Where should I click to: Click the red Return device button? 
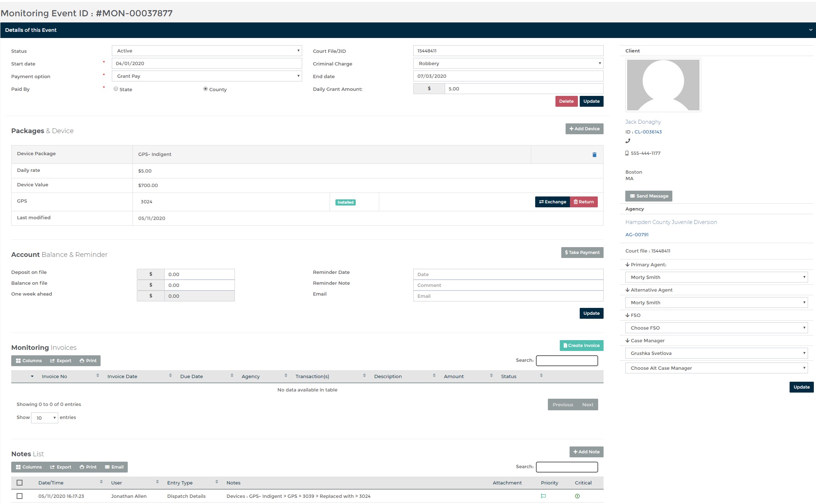pyautogui.click(x=584, y=202)
